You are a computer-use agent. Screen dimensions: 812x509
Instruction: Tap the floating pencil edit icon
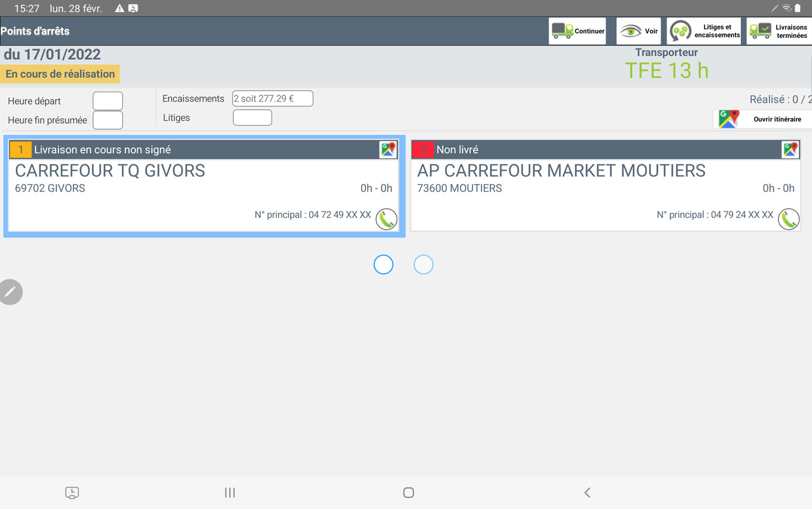click(10, 292)
